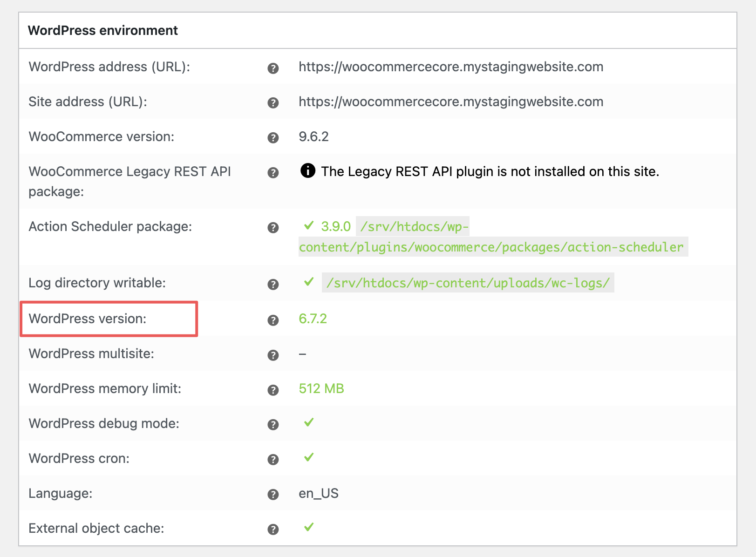
Task: Click the highlighted WordPress version label
Action: pos(88,319)
